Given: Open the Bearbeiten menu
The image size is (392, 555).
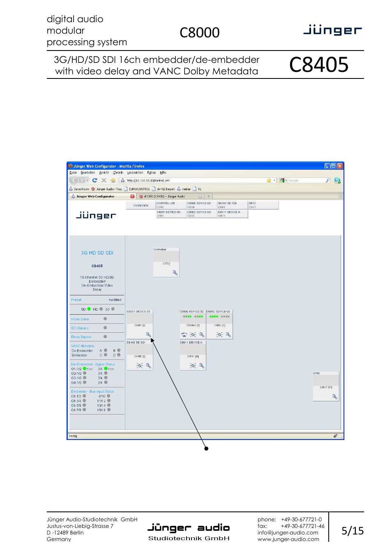Looking at the screenshot, I should pos(88,173).
